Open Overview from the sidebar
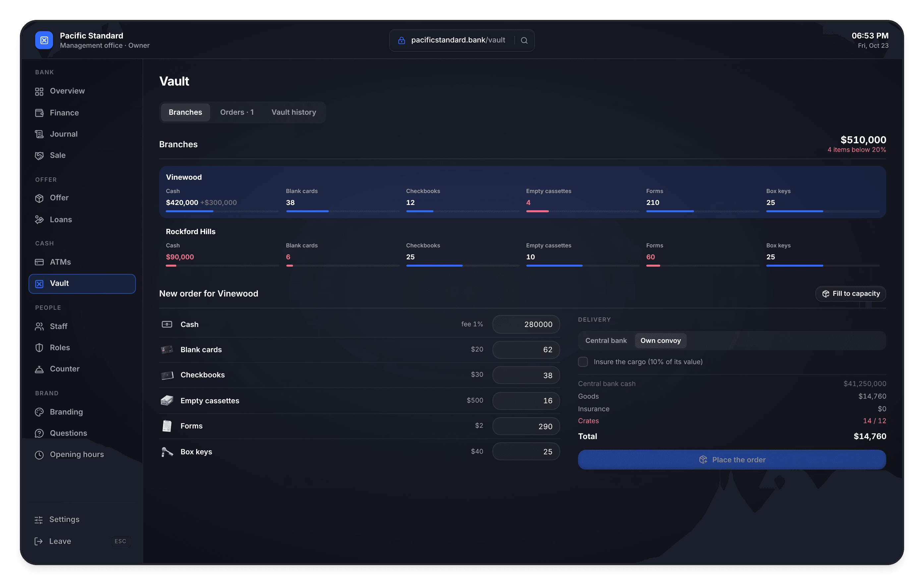 tap(82, 91)
